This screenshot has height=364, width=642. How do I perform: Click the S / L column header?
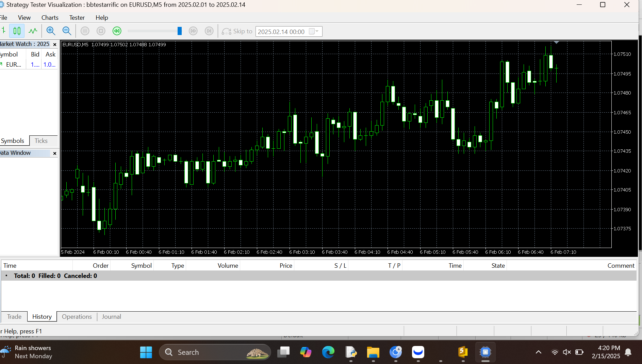(321, 266)
